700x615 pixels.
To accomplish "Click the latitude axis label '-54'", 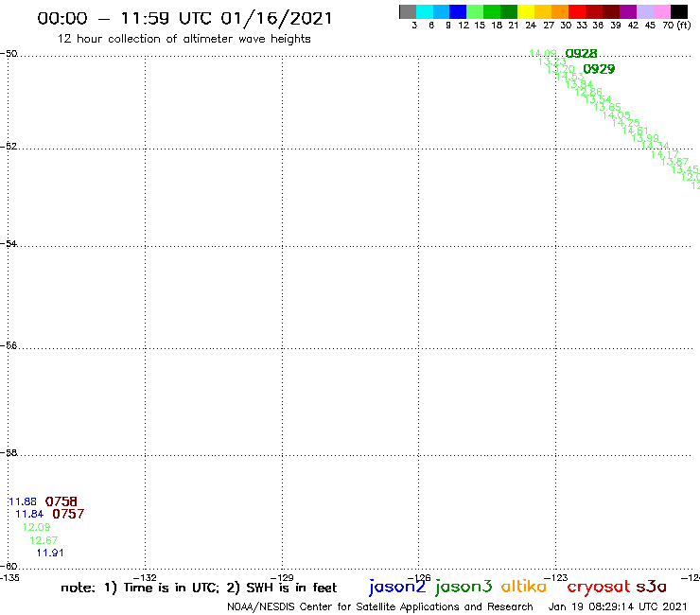I will pos(9,243).
